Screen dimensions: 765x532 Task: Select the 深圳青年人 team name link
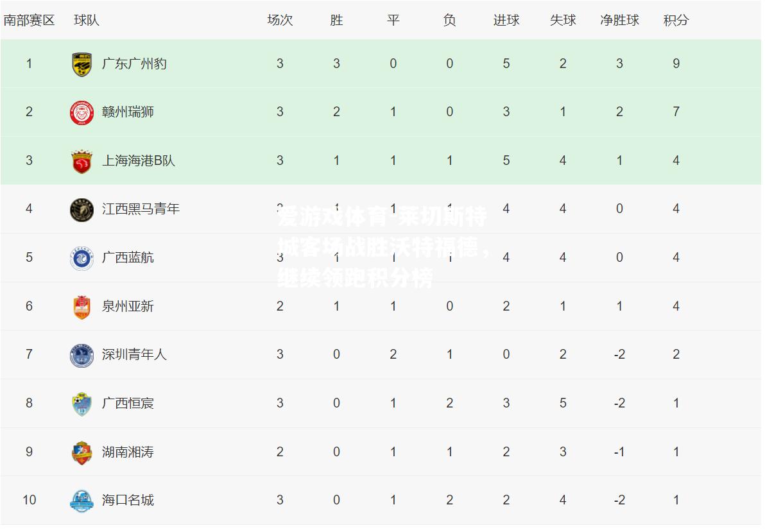134,355
